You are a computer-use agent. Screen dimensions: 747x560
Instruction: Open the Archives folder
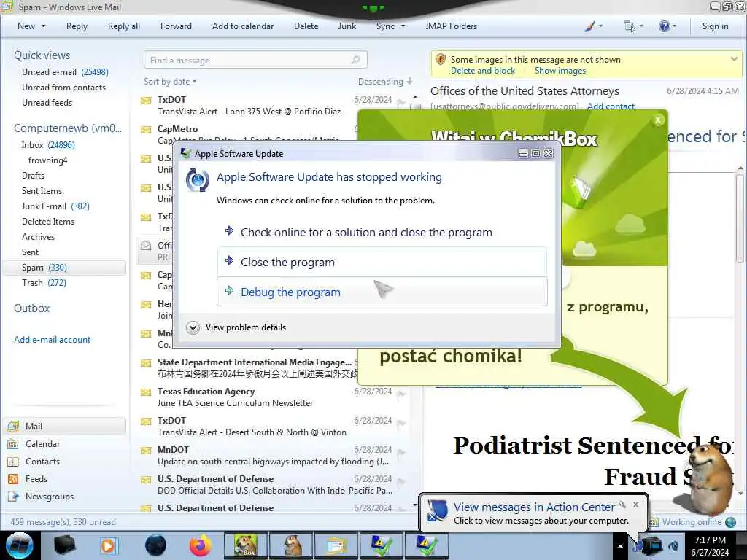pyautogui.click(x=38, y=237)
